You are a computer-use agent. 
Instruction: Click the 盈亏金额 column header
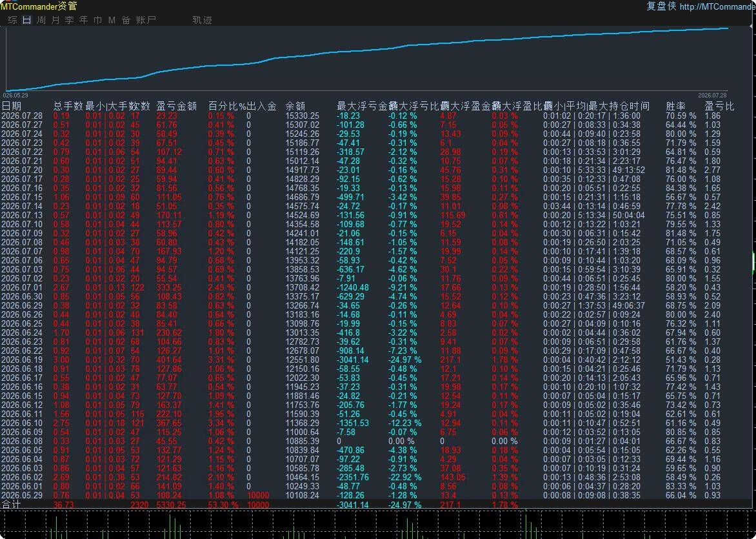[177, 106]
